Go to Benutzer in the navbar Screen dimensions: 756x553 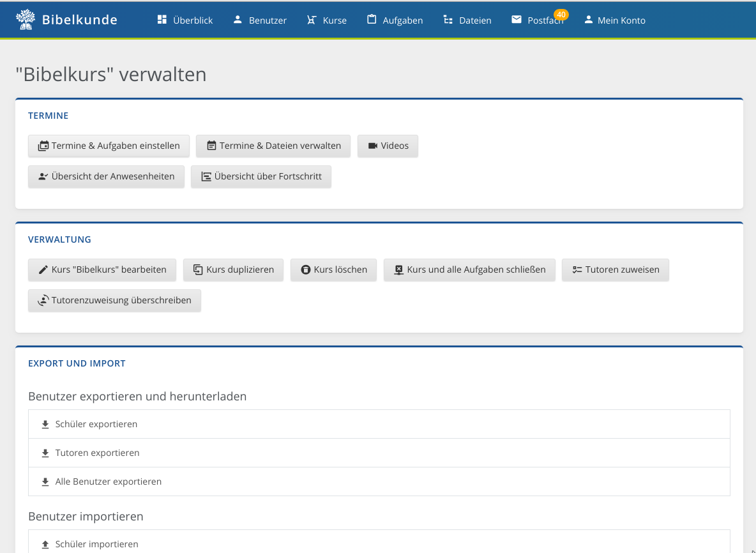260,20
